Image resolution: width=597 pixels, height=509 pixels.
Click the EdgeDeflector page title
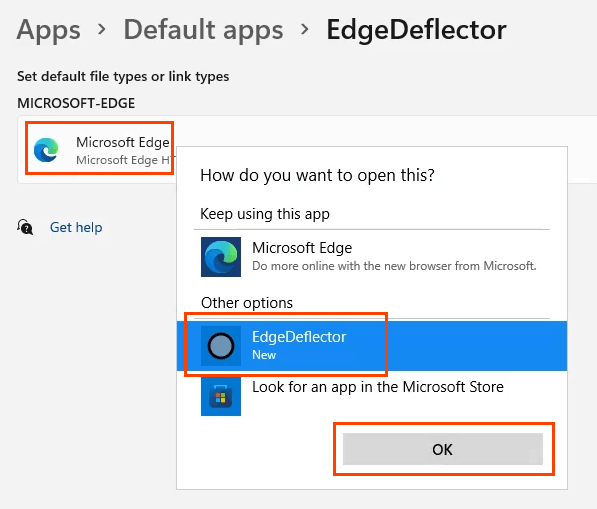pyautogui.click(x=417, y=30)
